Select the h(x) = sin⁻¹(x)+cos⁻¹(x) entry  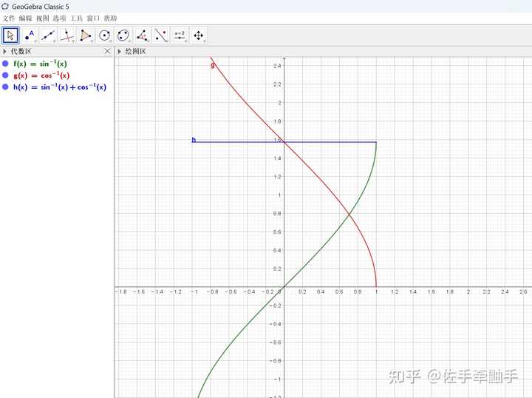60,87
